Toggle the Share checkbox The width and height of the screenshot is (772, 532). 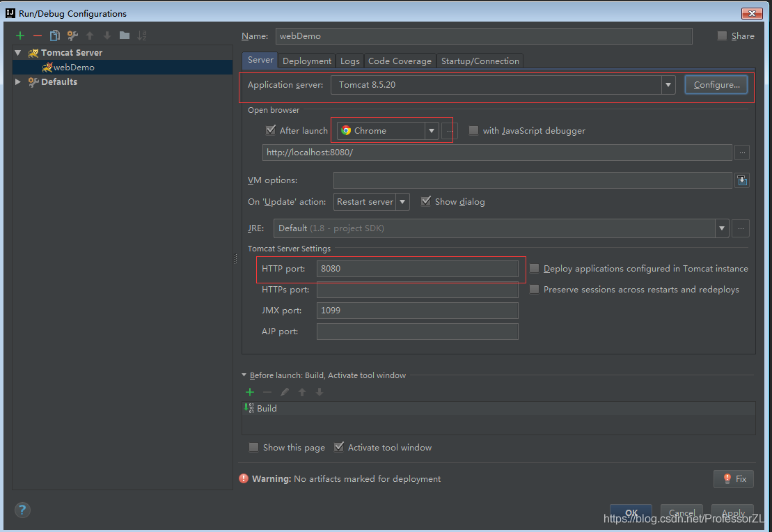tap(723, 36)
